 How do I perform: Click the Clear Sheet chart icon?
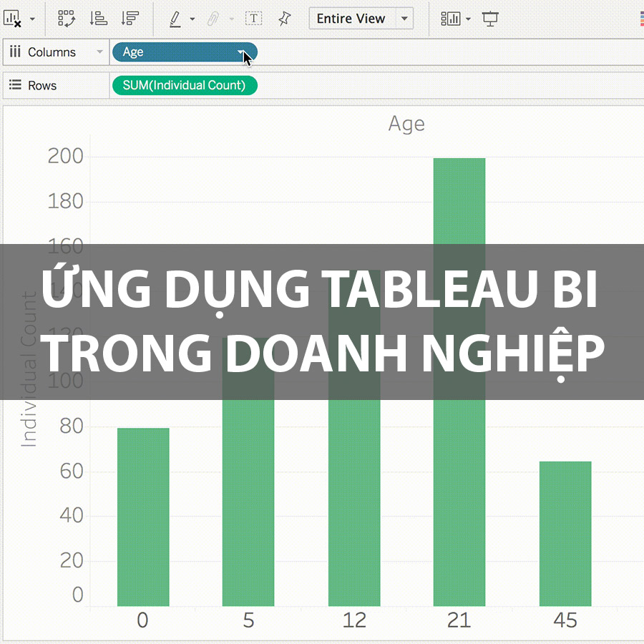(x=12, y=19)
